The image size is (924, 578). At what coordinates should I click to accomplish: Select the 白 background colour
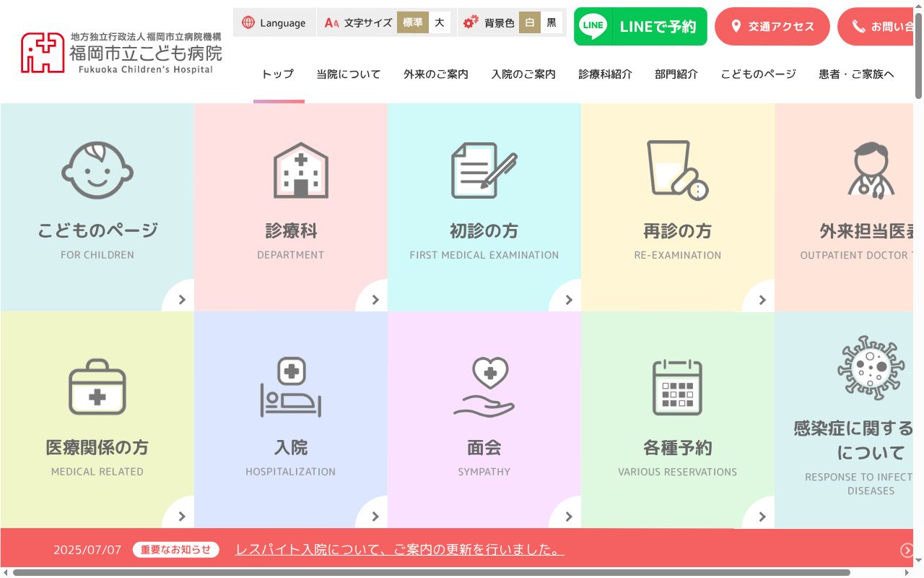[x=530, y=22]
